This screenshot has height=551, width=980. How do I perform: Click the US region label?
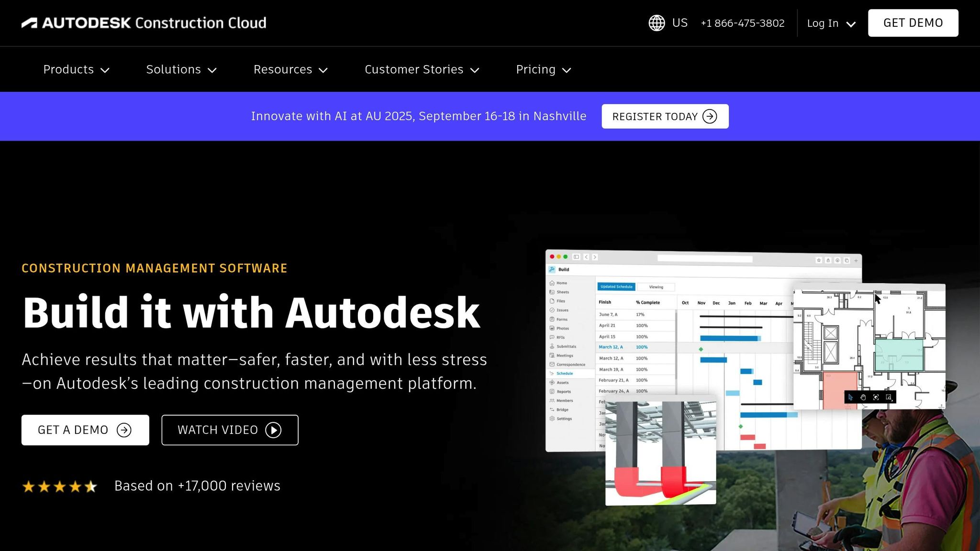click(x=679, y=23)
